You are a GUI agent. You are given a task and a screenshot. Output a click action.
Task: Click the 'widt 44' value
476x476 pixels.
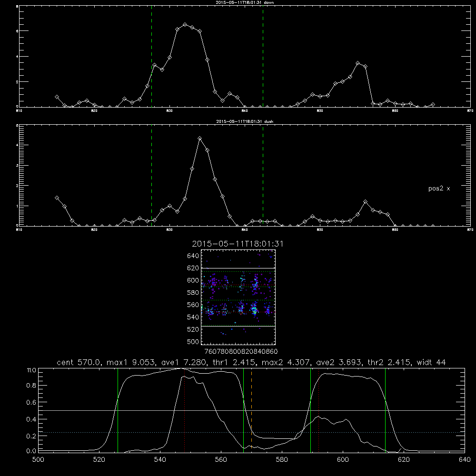coord(431,362)
